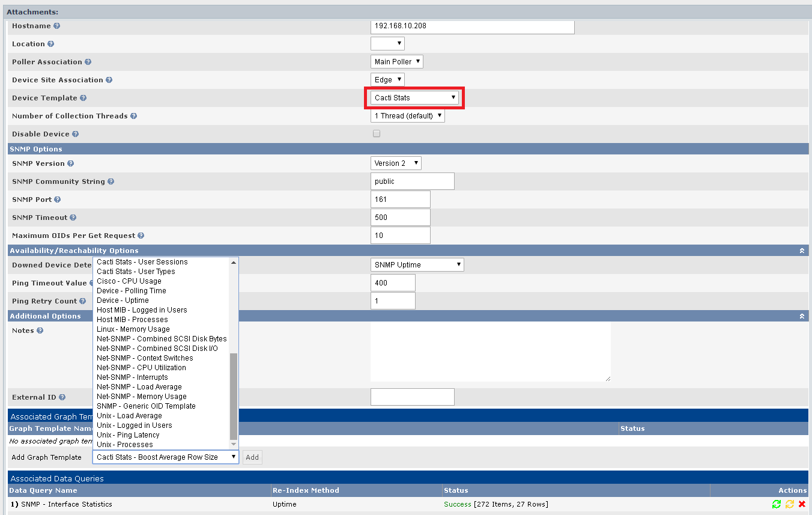Click the help icon beside Poller Association
The width and height of the screenshot is (812, 515).
coord(88,62)
